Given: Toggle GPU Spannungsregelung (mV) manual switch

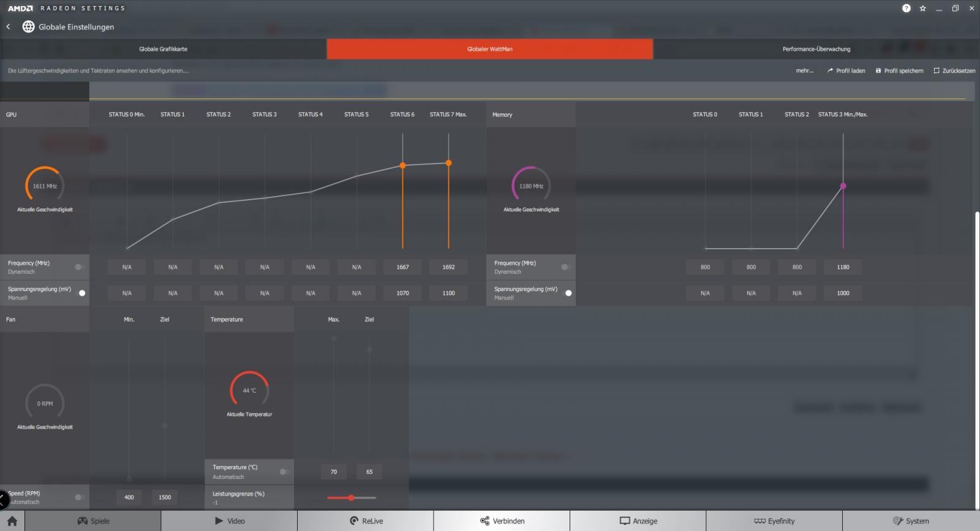Looking at the screenshot, I should point(81,293).
